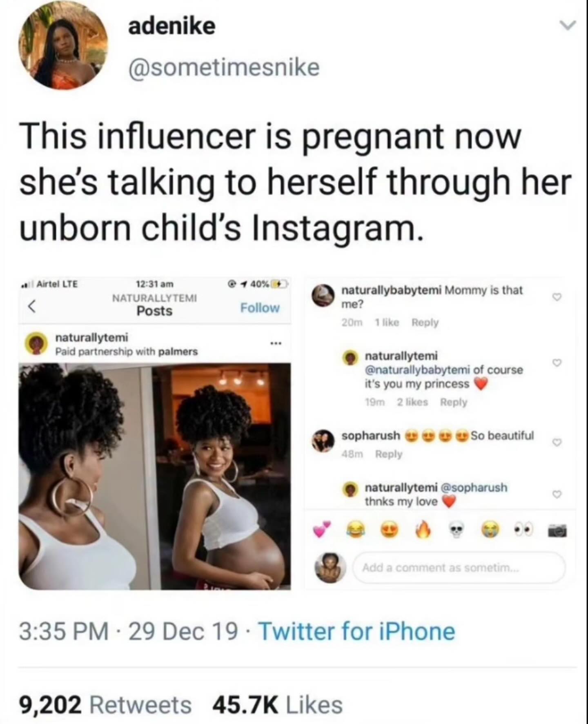The width and height of the screenshot is (588, 724).
Task: Reply to naturallybabytemi's comment
Action: pos(425,323)
